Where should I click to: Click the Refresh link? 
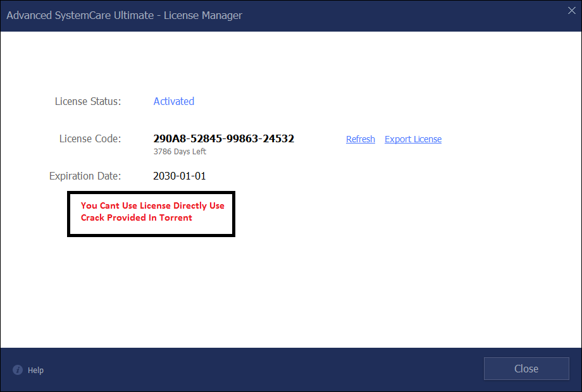coord(361,139)
